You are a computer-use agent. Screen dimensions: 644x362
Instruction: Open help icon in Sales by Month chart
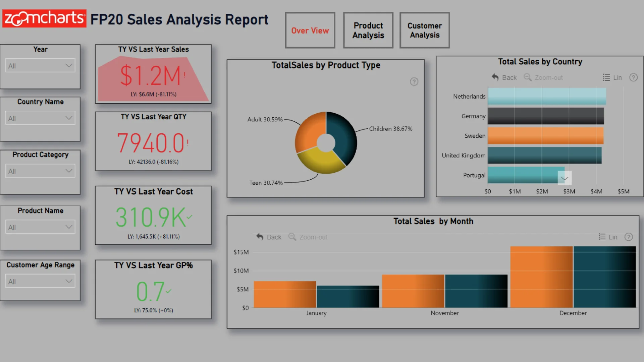coord(629,237)
